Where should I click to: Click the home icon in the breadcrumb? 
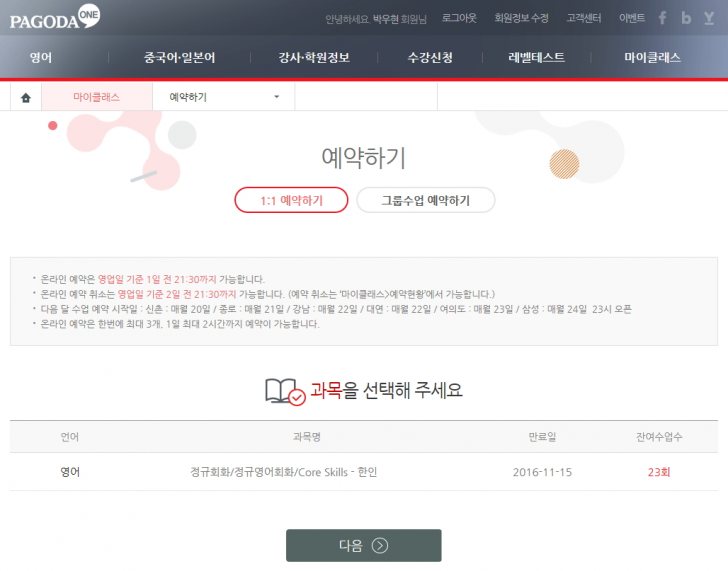26,97
